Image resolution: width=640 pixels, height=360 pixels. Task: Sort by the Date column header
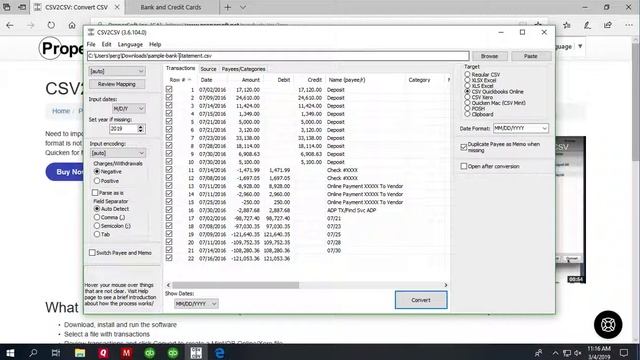207,80
